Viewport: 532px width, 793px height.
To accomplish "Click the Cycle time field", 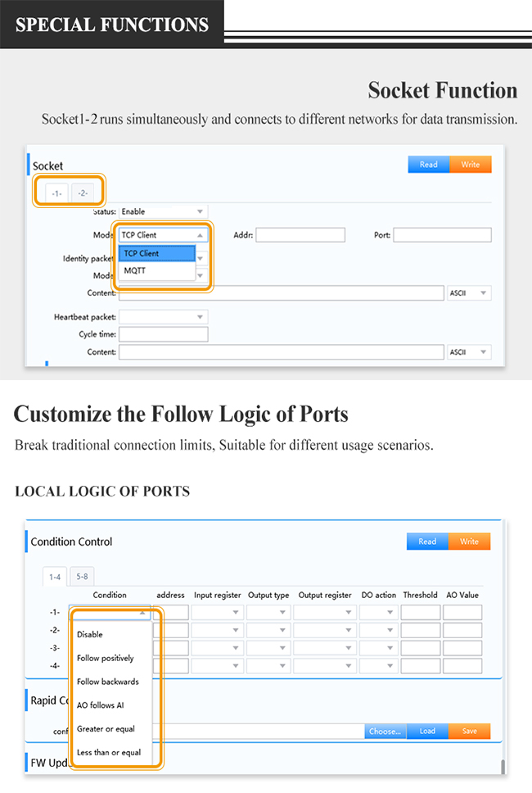I will pos(163,334).
